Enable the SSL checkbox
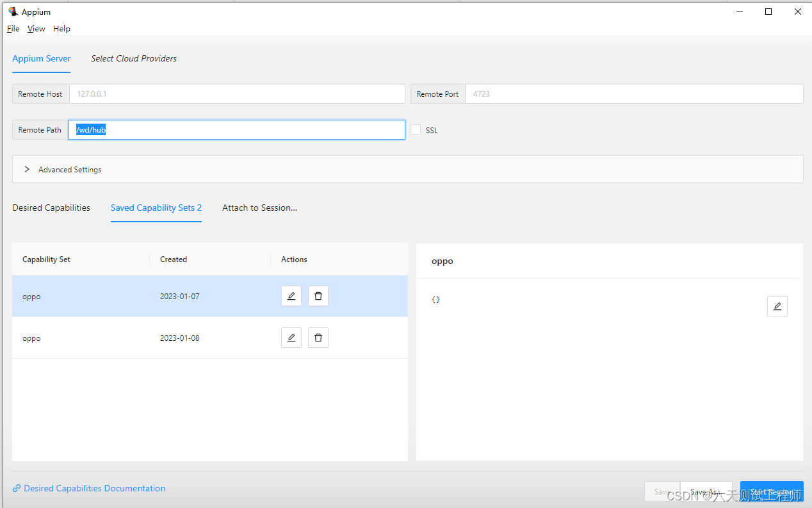Image resolution: width=812 pixels, height=508 pixels. [x=416, y=129]
